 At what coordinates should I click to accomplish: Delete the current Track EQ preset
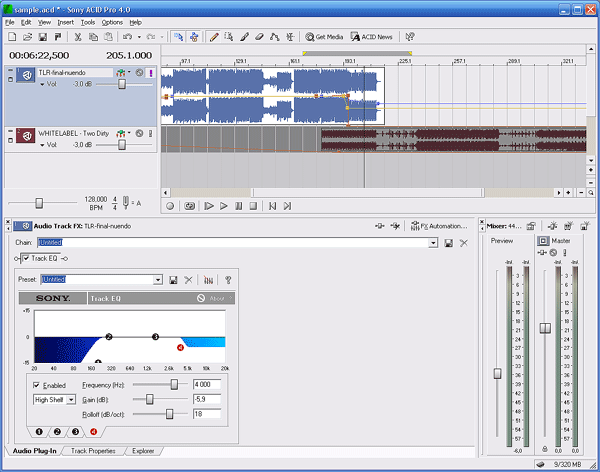189,280
